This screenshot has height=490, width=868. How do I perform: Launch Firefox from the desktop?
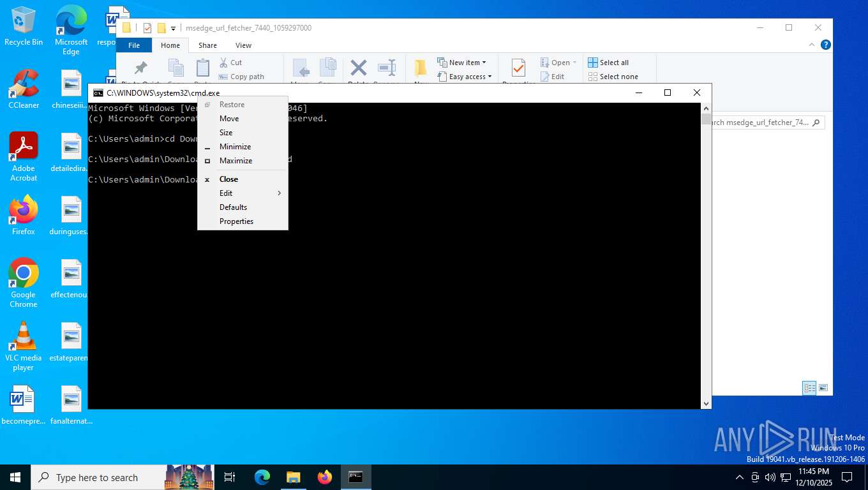[24, 215]
